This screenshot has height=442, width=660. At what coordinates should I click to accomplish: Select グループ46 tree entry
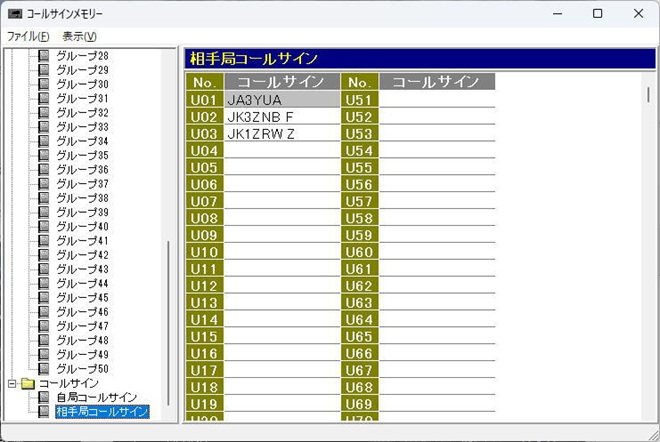click(82, 312)
